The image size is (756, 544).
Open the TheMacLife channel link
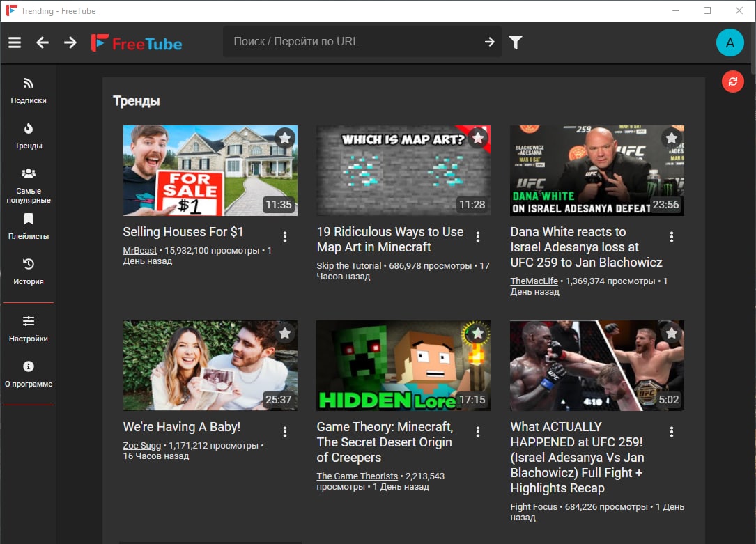(x=534, y=281)
